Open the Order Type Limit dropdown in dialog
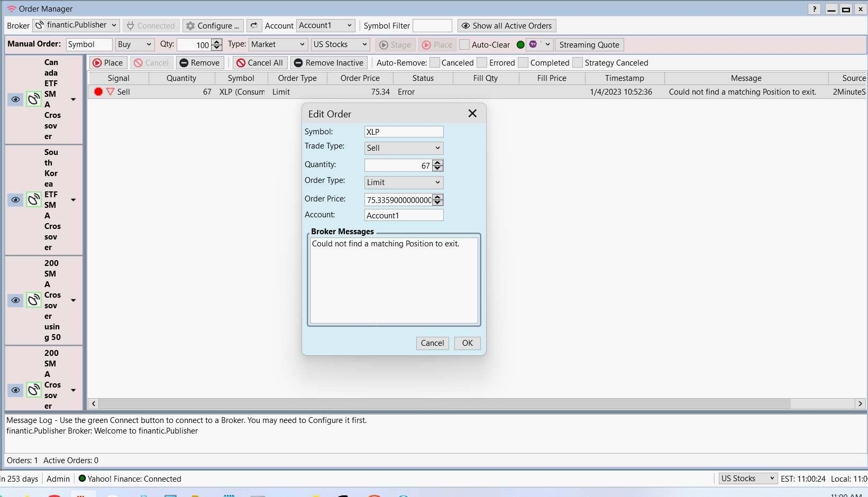This screenshot has height=497, width=868. click(404, 182)
